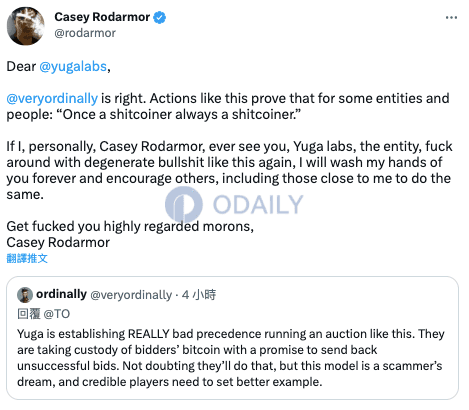The image size is (469, 410).
Task: Click the paragraph starting with If I, personally
Action: pyautogui.click(x=229, y=170)
